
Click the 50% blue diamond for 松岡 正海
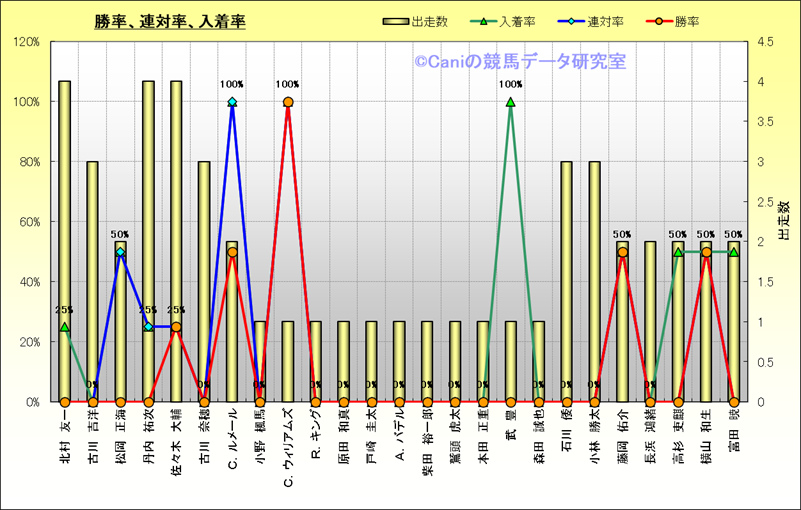[x=120, y=252]
